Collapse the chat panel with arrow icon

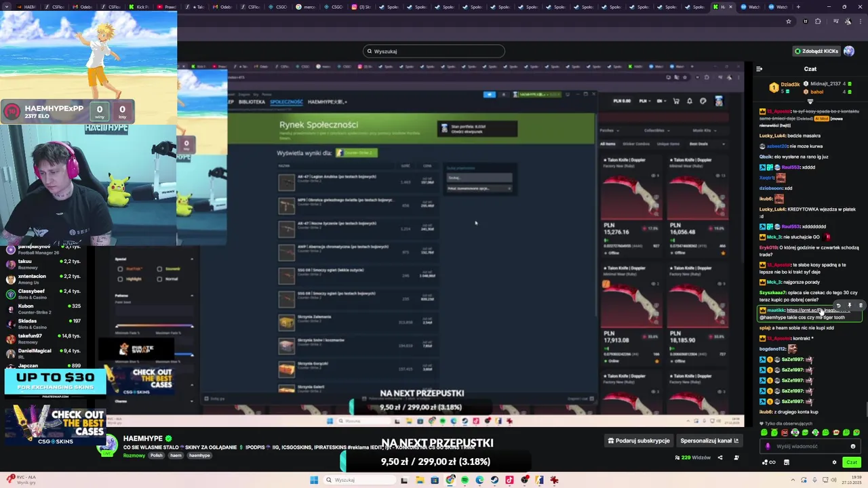coord(759,68)
